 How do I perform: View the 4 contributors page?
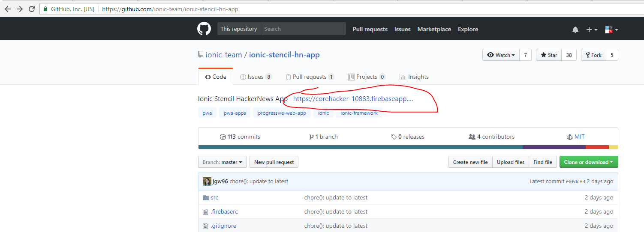(x=491, y=137)
